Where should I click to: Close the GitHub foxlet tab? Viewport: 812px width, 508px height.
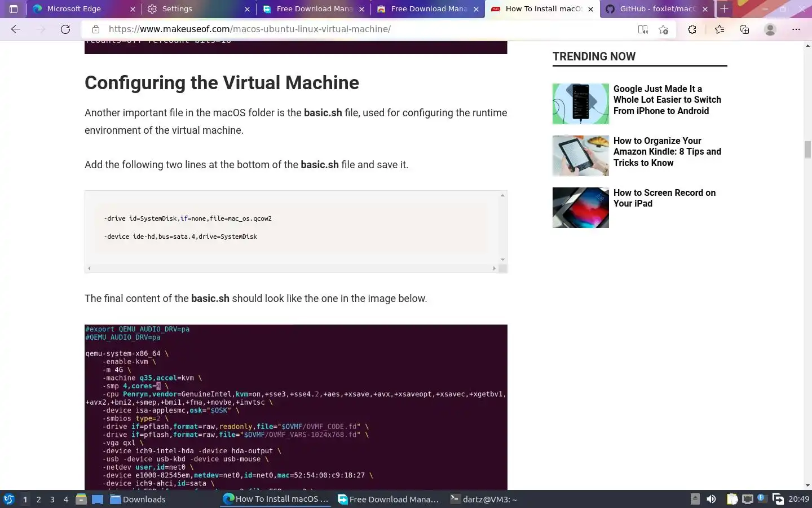705,9
